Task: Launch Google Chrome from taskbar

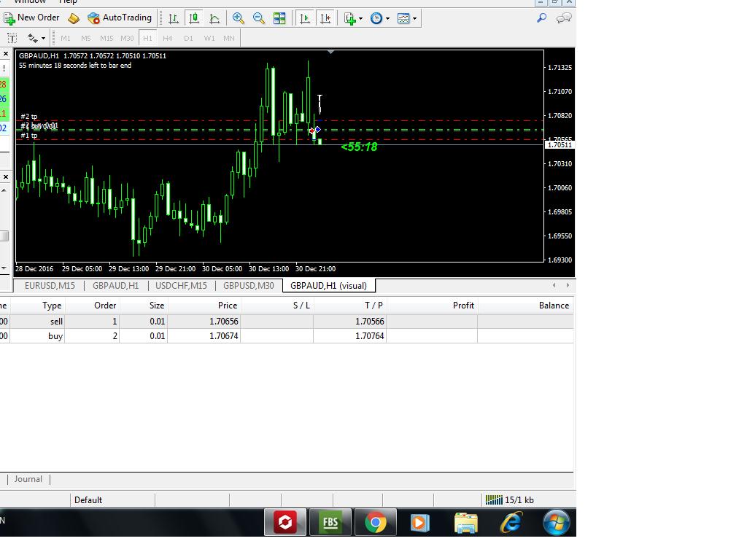Action: [376, 522]
